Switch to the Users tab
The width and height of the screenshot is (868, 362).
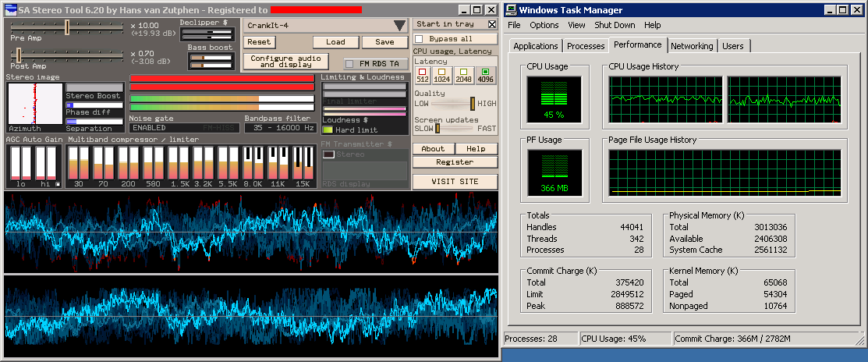click(x=733, y=46)
